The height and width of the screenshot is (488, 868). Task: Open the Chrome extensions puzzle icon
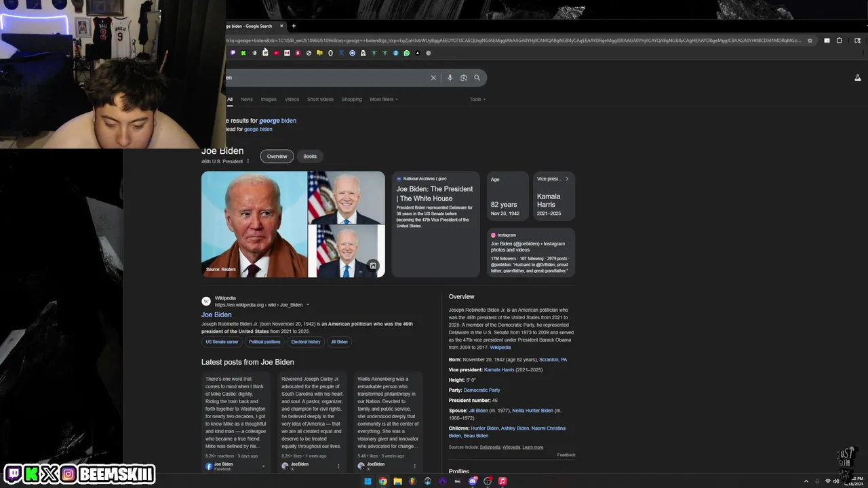pos(839,40)
